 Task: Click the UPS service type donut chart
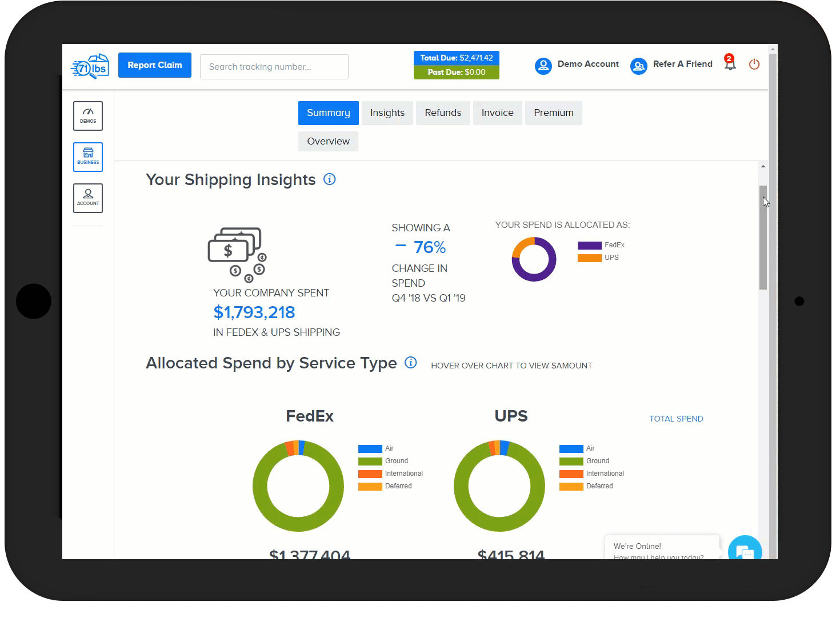tap(499, 486)
